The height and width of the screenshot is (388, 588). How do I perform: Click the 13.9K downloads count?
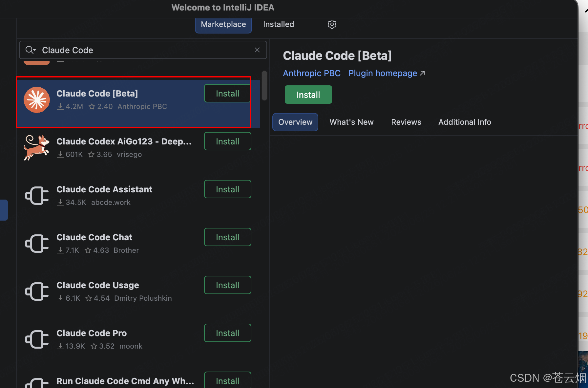coord(71,346)
